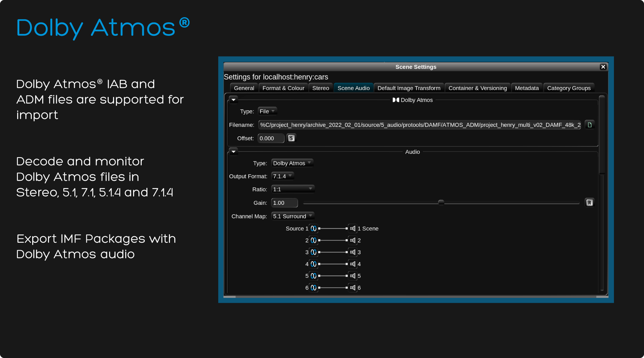Collapse the Audio section
The width and height of the screenshot is (644, 358).
coord(234,152)
